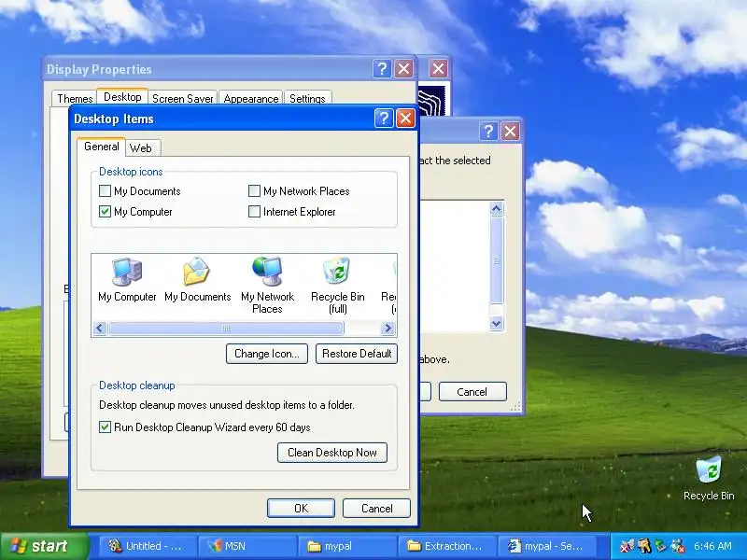Open the Untitled taskbar button
The height and width of the screenshot is (560, 747).
click(148, 546)
